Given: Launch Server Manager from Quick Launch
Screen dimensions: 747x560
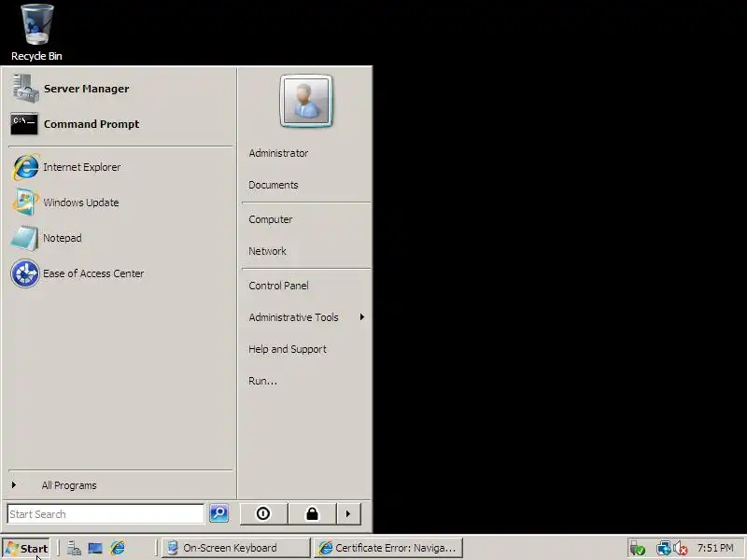Looking at the screenshot, I should tap(74, 548).
